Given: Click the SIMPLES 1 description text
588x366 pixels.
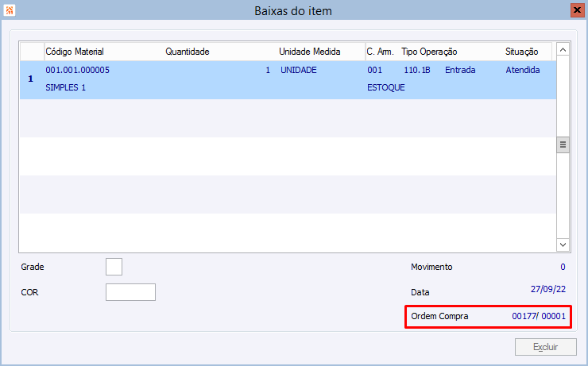Looking at the screenshot, I should click(x=66, y=87).
